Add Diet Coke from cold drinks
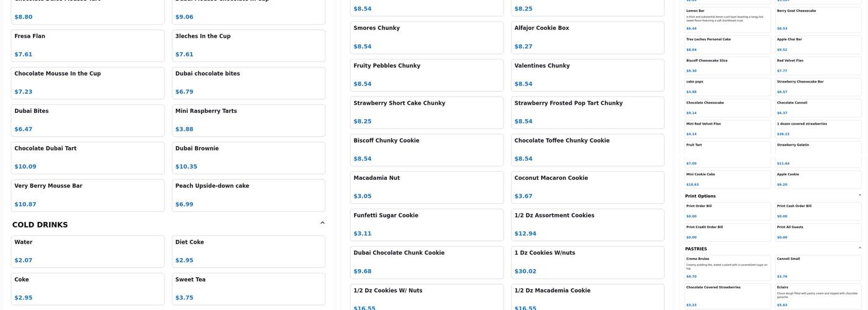Image resolution: width=868 pixels, height=310 pixels. click(x=248, y=251)
